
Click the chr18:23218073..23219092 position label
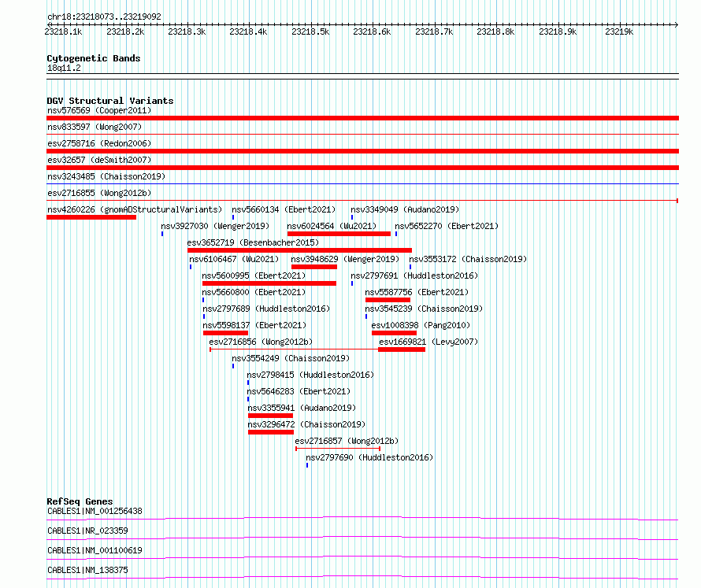click(104, 17)
